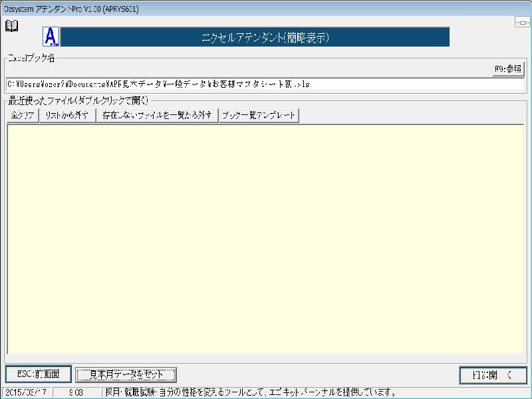The width and height of the screenshot is (532, 399).
Task: Click the F12:開く button
Action: [x=493, y=375]
